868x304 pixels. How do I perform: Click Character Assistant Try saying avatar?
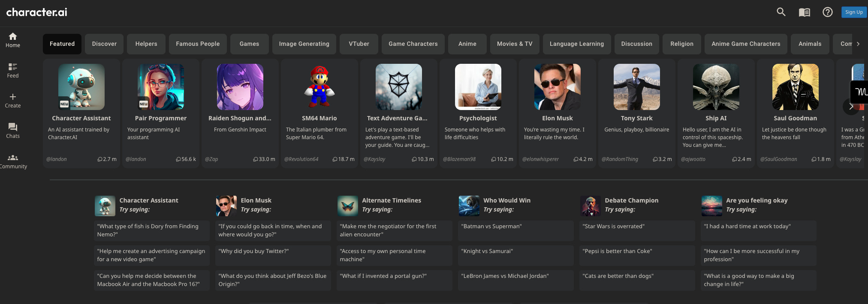point(105,206)
